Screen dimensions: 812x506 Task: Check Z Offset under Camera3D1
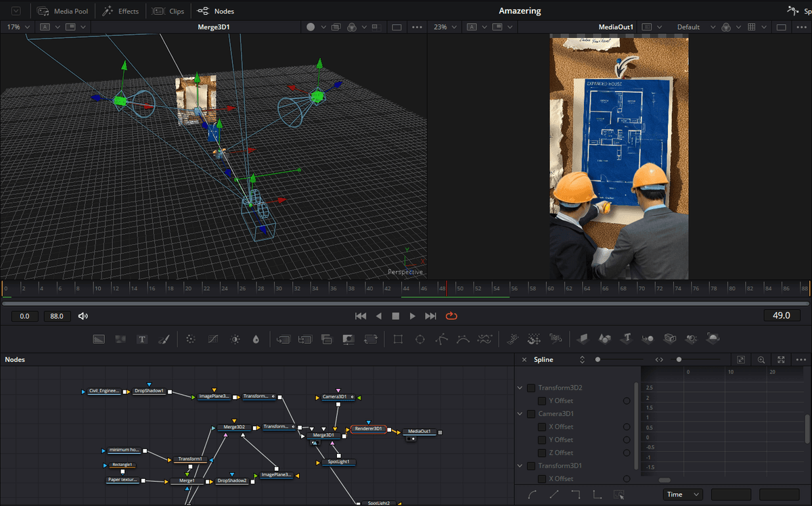[542, 453]
